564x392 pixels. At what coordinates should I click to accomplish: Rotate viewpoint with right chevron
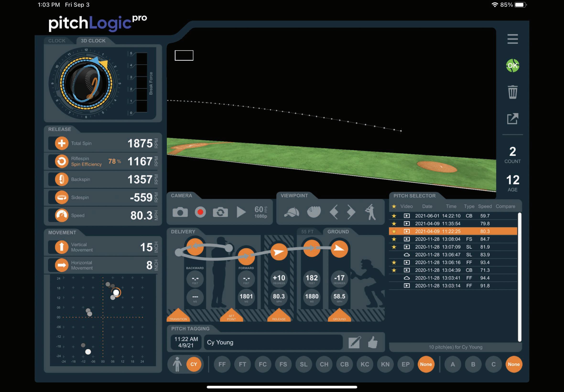click(351, 212)
